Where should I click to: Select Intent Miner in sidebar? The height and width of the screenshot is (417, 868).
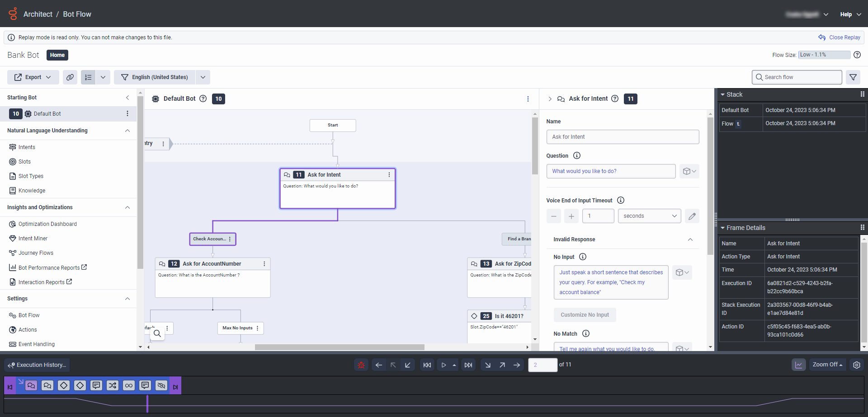click(x=33, y=239)
